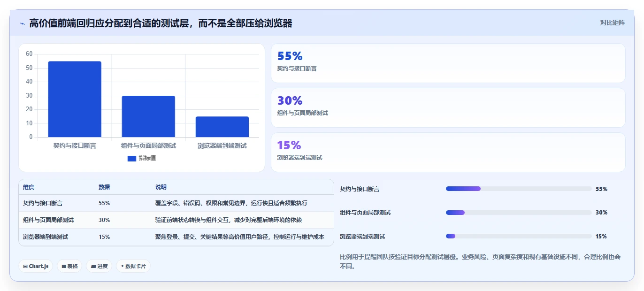Click the 浏览器端到端测试 progress bar
This screenshot has height=291, width=644.
(x=519, y=236)
